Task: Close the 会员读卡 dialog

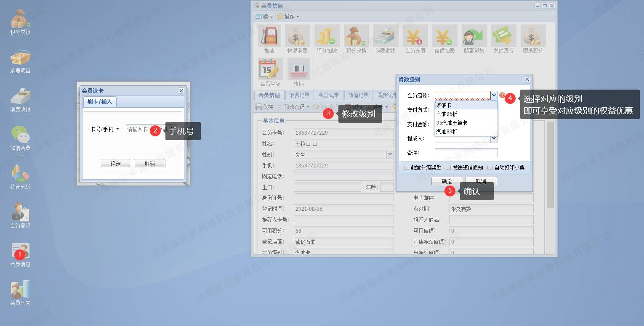Action: (181, 90)
